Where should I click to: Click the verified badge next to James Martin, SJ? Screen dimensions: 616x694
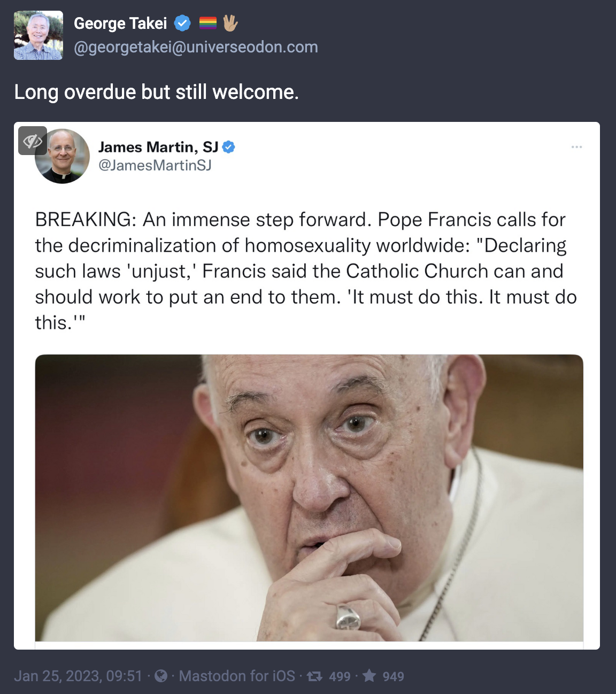click(x=228, y=146)
